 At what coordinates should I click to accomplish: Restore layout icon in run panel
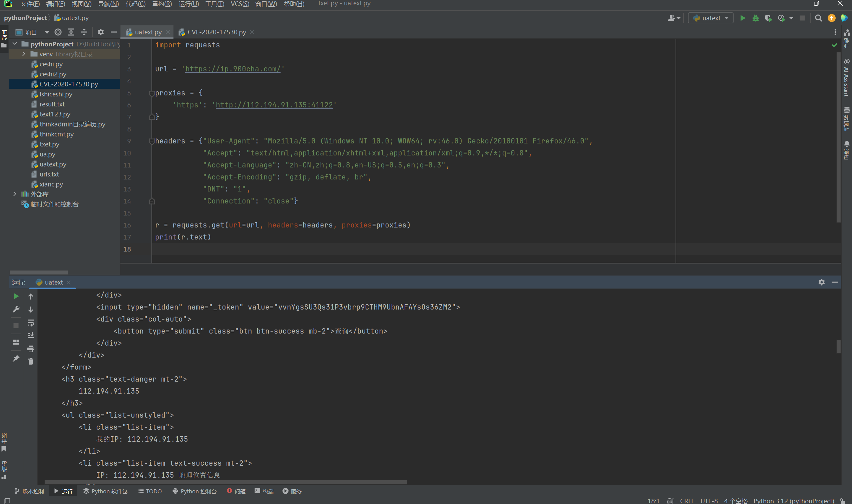pyautogui.click(x=16, y=342)
